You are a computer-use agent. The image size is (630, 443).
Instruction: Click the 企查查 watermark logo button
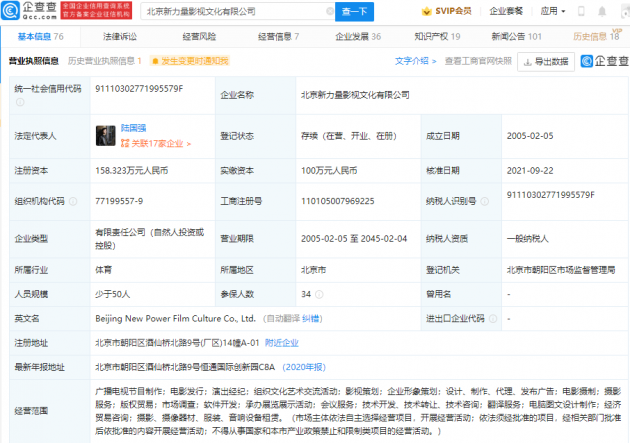tap(605, 61)
